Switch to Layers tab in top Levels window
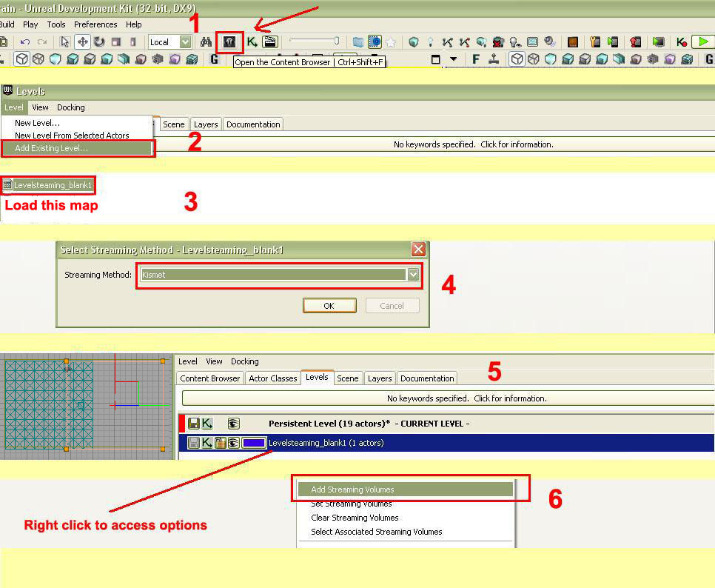 click(x=206, y=124)
